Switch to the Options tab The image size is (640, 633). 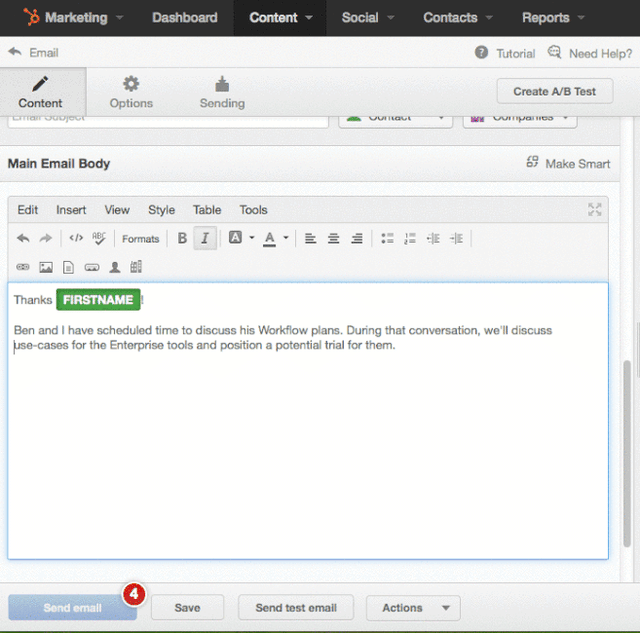tap(131, 91)
